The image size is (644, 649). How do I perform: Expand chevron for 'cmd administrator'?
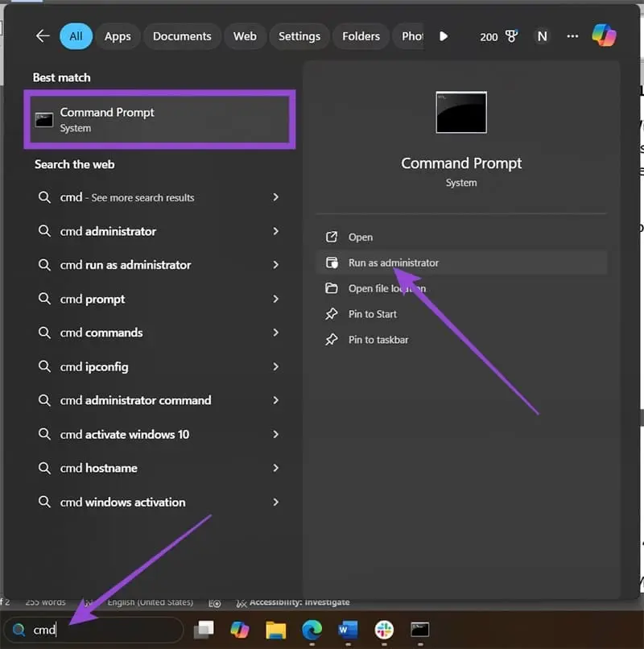(275, 231)
